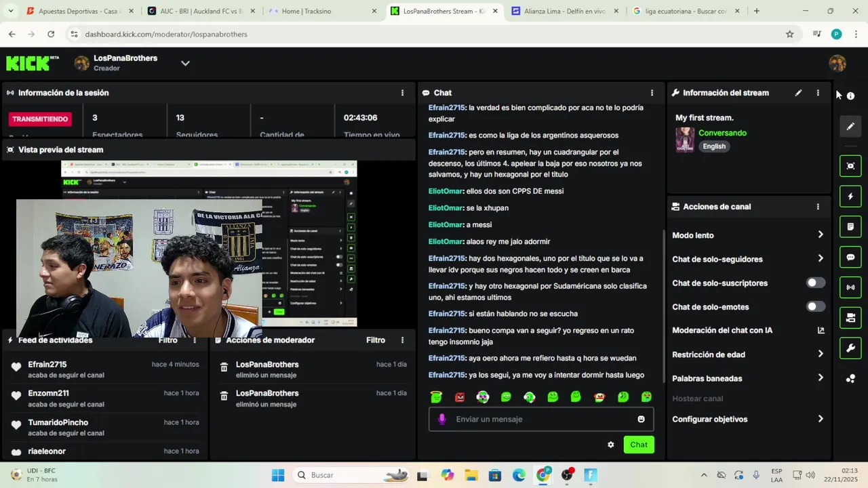Viewport: 868px width, 488px height.
Task: Click the purple microphone icon in message box
Action: pos(442,419)
